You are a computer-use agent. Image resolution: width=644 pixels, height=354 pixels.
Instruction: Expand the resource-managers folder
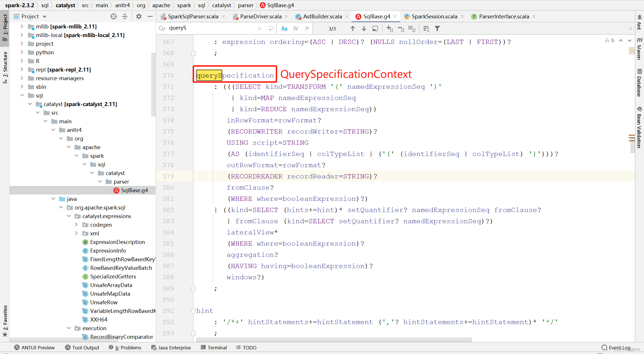click(22, 78)
